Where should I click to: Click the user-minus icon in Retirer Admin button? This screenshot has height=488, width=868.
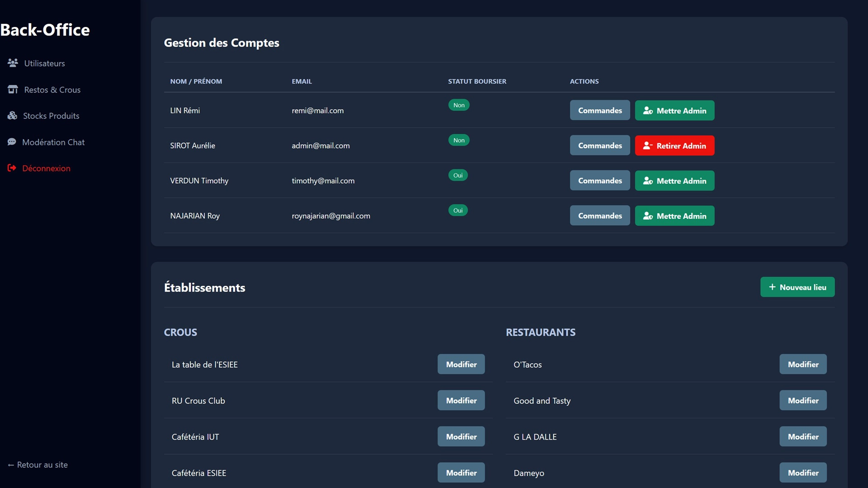point(648,145)
